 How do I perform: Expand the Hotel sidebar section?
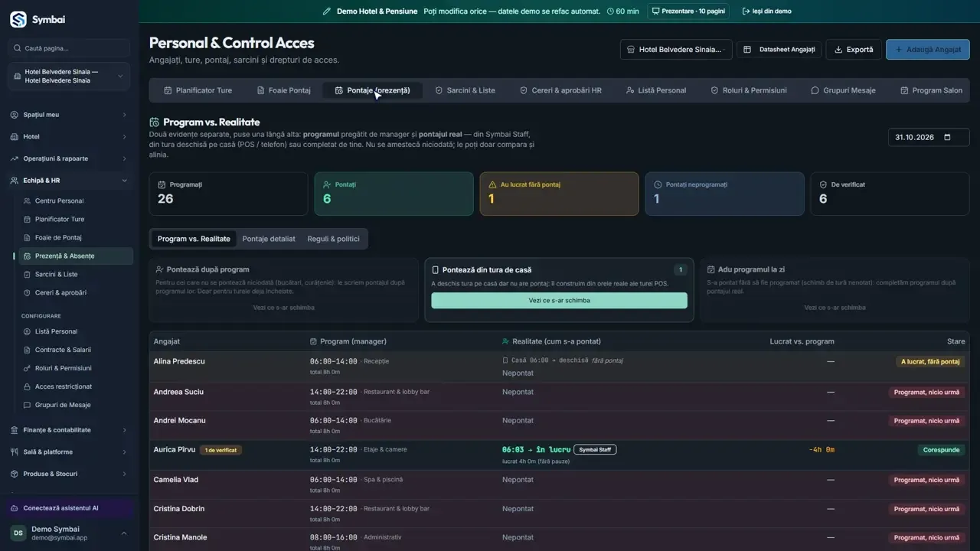[x=69, y=137]
